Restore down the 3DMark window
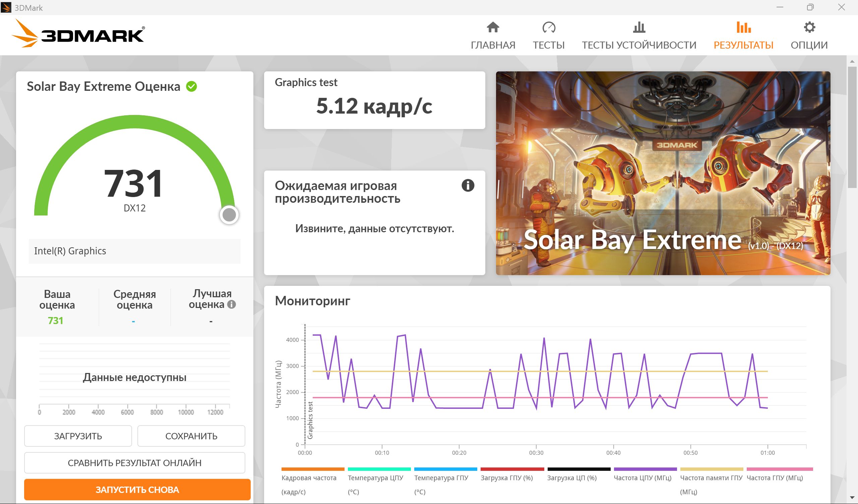The image size is (858, 504). tap(810, 7)
